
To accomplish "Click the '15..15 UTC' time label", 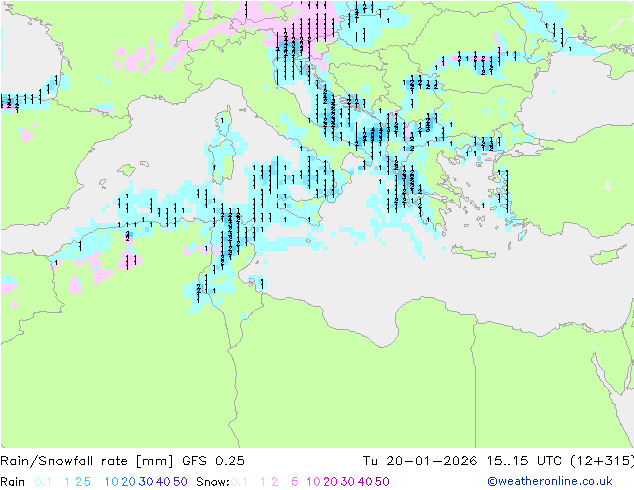I will click(x=524, y=461).
